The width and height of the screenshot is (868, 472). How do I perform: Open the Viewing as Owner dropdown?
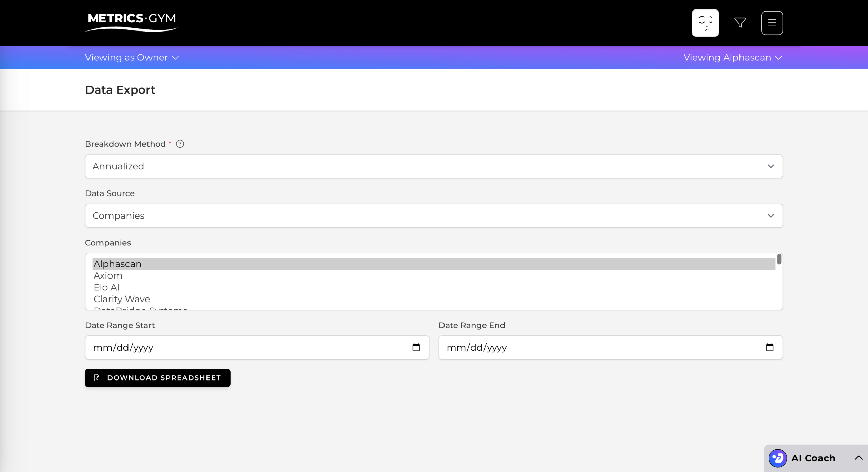pos(132,57)
